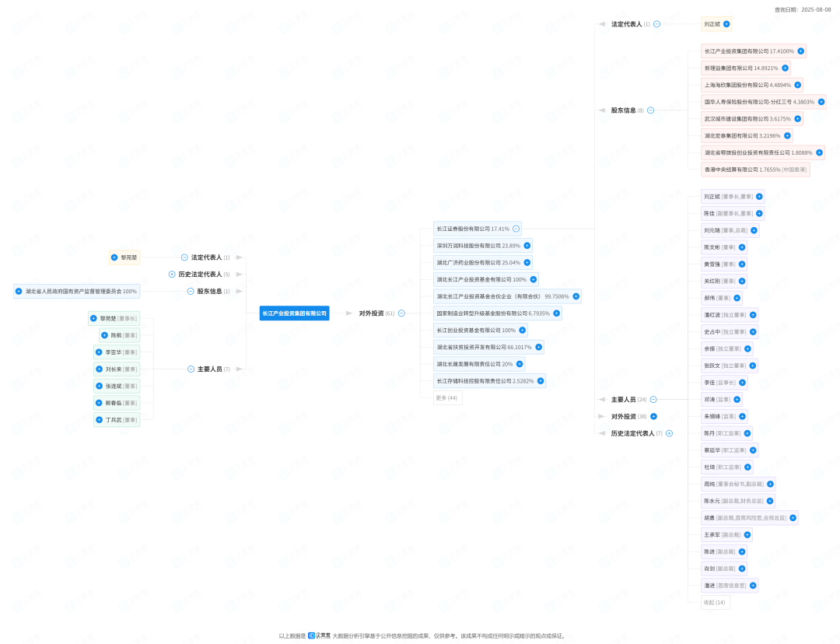The width and height of the screenshot is (840, 644).
Task: Collapse 对外投资 (61) branch minus toggle
Action: (x=401, y=313)
